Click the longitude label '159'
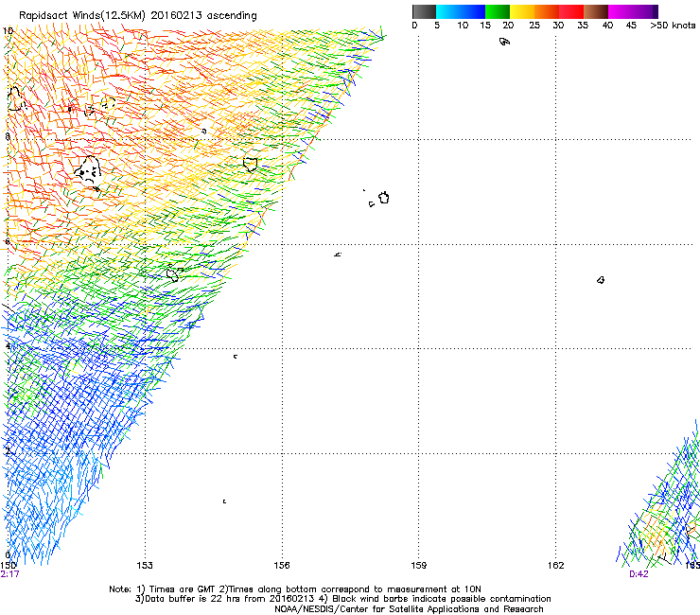The image size is (700, 615). click(x=419, y=566)
